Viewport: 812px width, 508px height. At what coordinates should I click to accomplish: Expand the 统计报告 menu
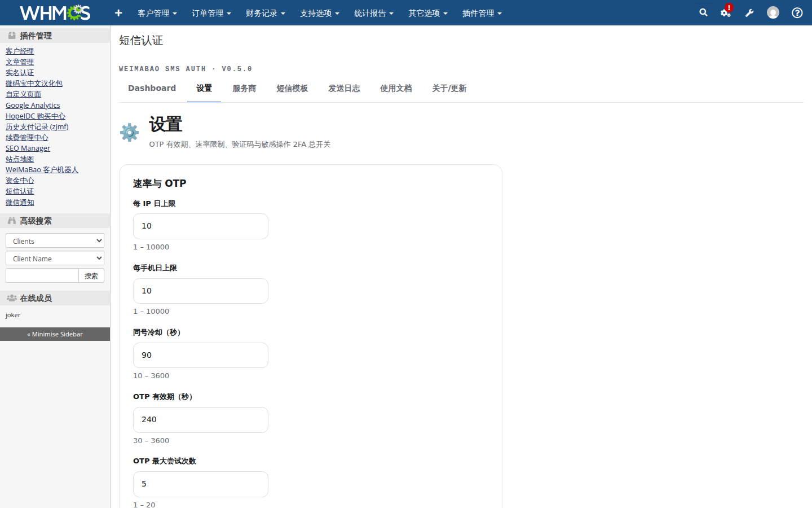click(374, 13)
